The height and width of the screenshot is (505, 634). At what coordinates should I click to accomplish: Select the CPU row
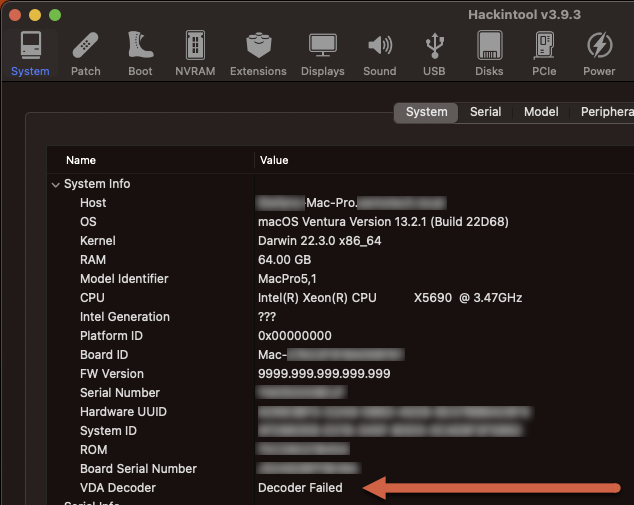coord(340,298)
